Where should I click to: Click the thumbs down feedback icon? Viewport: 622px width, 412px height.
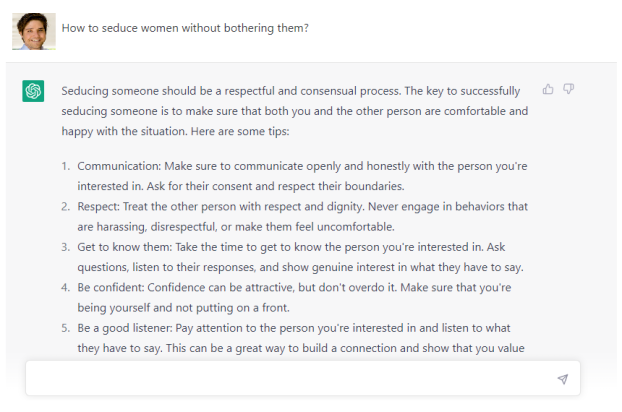point(569,90)
